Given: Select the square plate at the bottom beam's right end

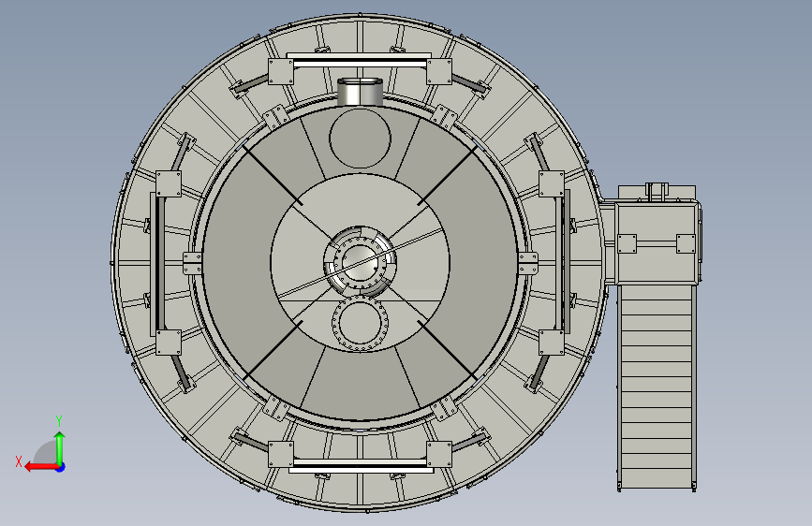Looking at the screenshot, I should [x=439, y=454].
